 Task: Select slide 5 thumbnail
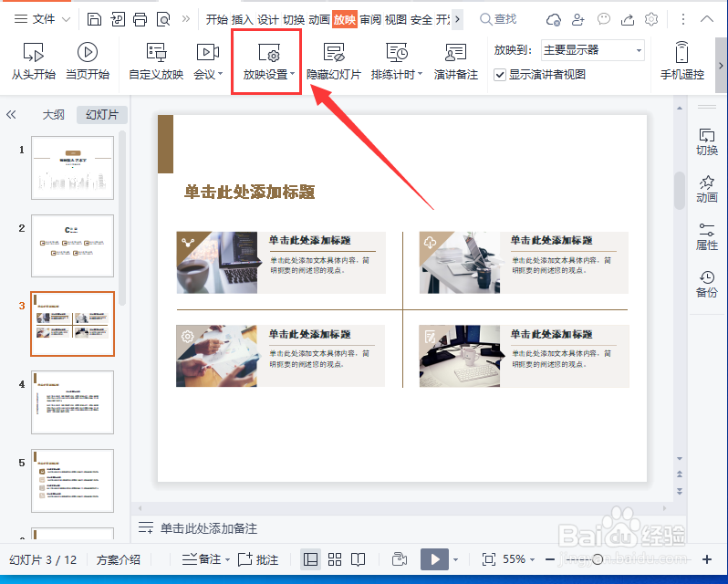pos(72,481)
